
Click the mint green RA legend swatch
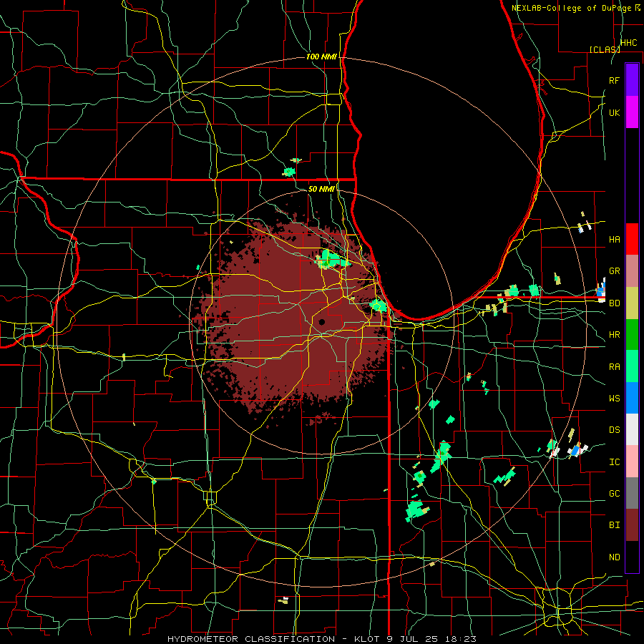(x=632, y=366)
